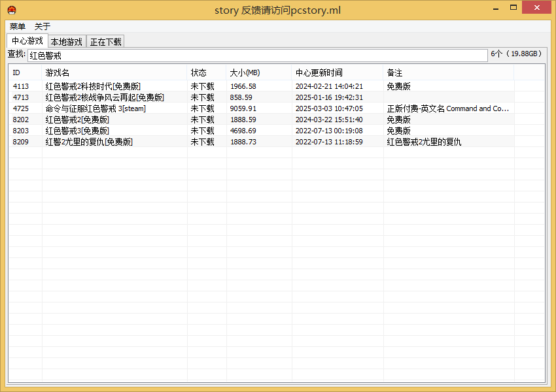Click the 状态 column header

(206, 73)
